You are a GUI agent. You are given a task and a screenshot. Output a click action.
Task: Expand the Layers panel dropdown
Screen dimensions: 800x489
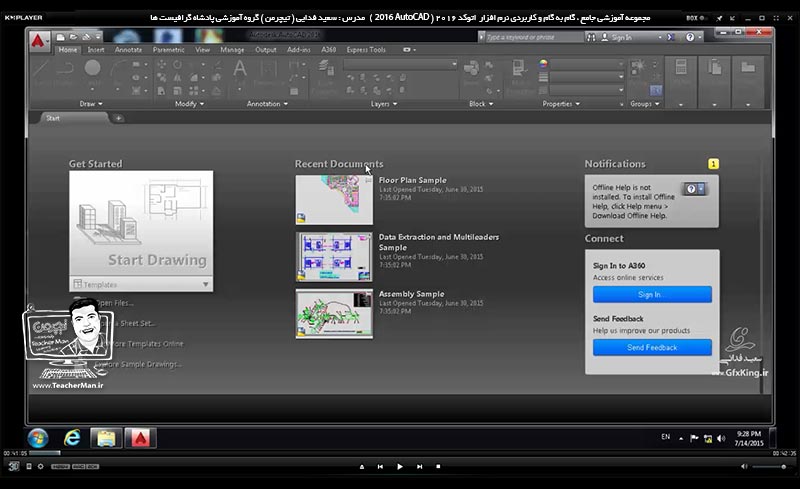coord(384,104)
